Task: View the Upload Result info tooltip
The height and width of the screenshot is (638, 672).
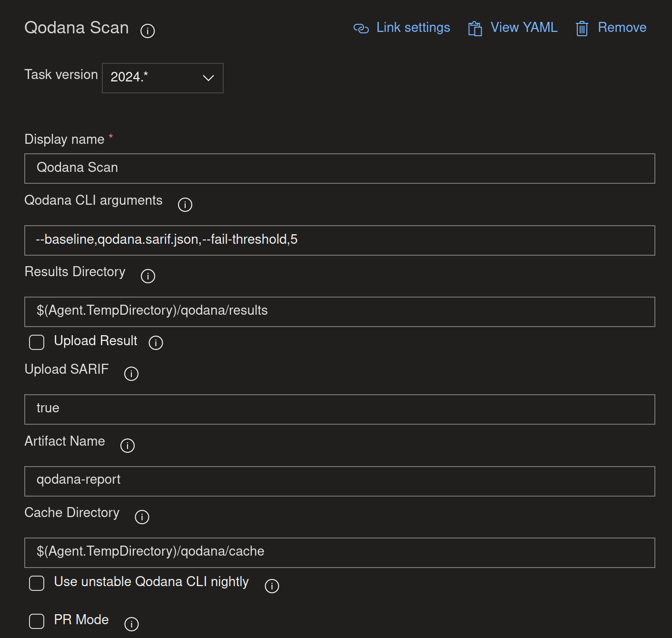Action: (x=156, y=342)
